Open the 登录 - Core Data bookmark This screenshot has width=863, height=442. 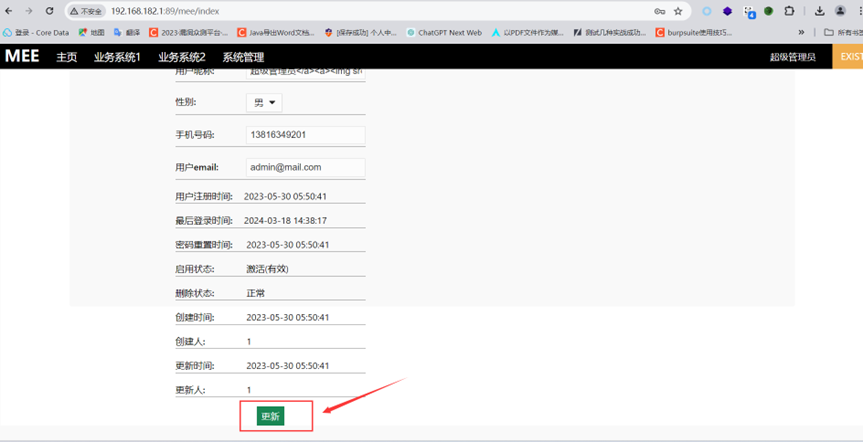(36, 32)
